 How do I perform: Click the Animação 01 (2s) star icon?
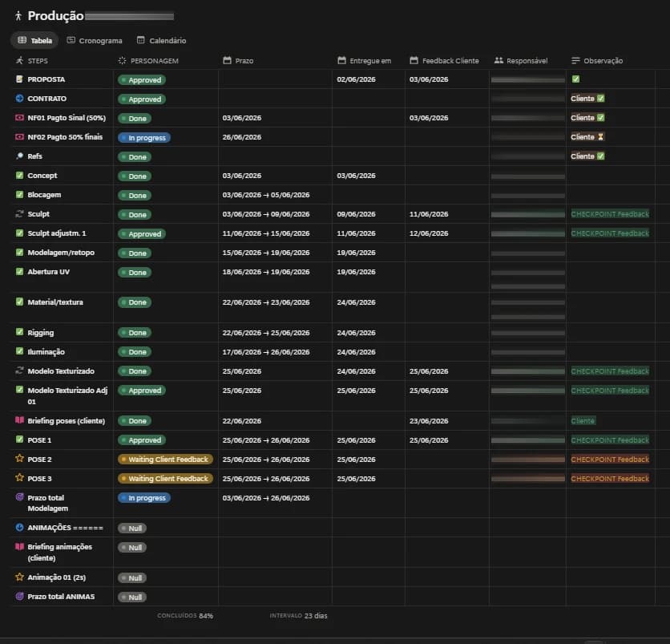click(x=19, y=577)
